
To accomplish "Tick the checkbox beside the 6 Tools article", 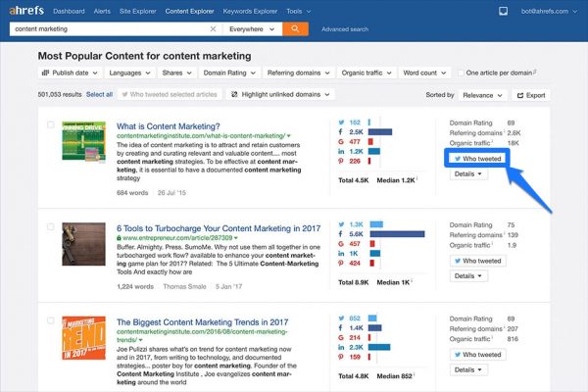I will (x=48, y=228).
